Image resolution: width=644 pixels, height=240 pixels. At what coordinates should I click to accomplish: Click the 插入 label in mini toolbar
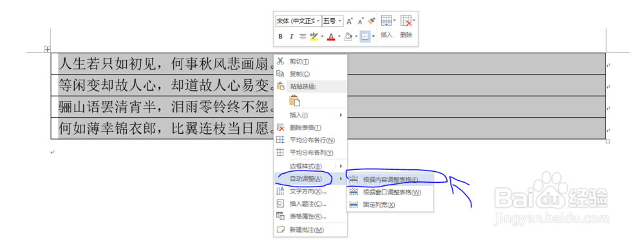386,35
